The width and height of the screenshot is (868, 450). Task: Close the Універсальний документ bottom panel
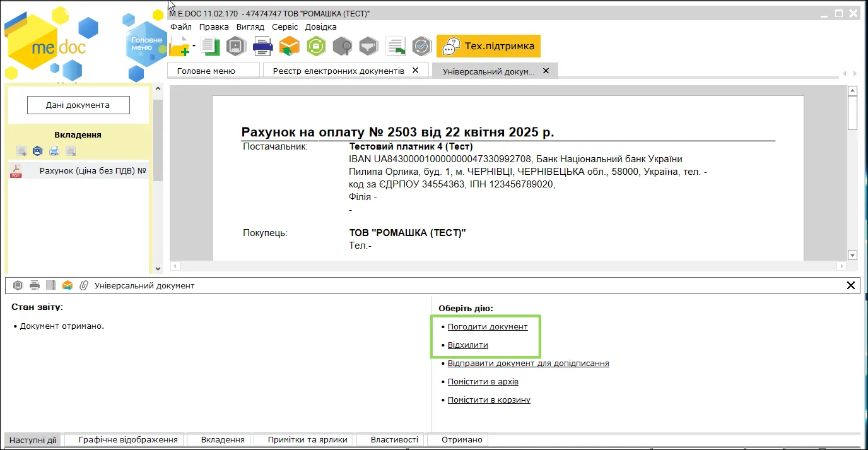851,285
